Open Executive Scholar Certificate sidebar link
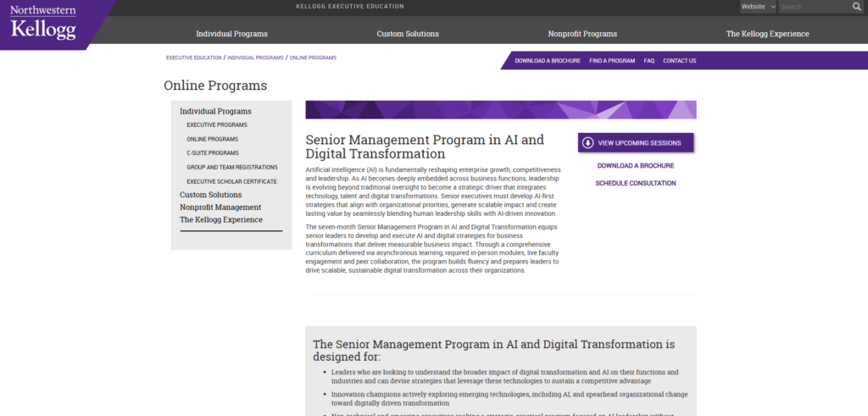This screenshot has height=416, width=868. (231, 181)
